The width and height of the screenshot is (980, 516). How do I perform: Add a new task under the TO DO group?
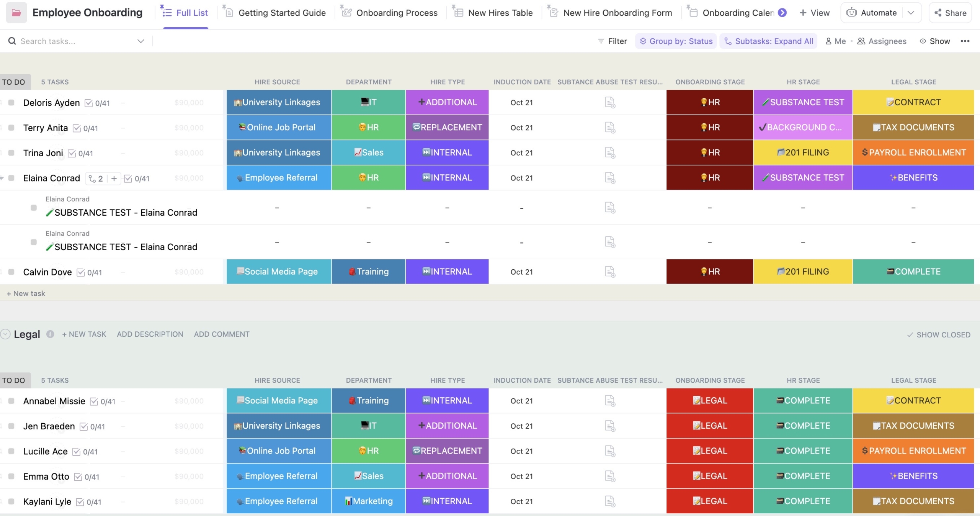coord(26,293)
